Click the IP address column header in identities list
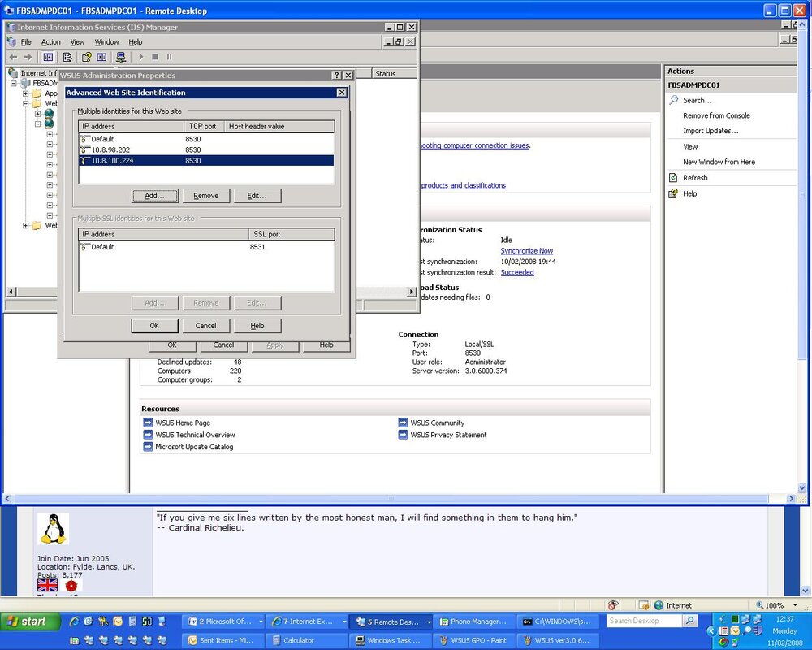 point(132,126)
